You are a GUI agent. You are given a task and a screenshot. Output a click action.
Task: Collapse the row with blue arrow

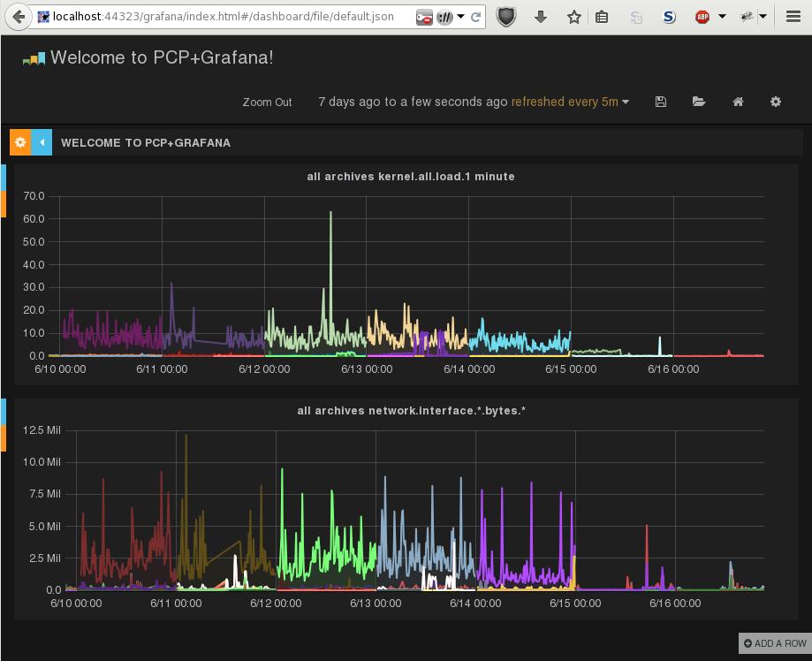pos(42,142)
